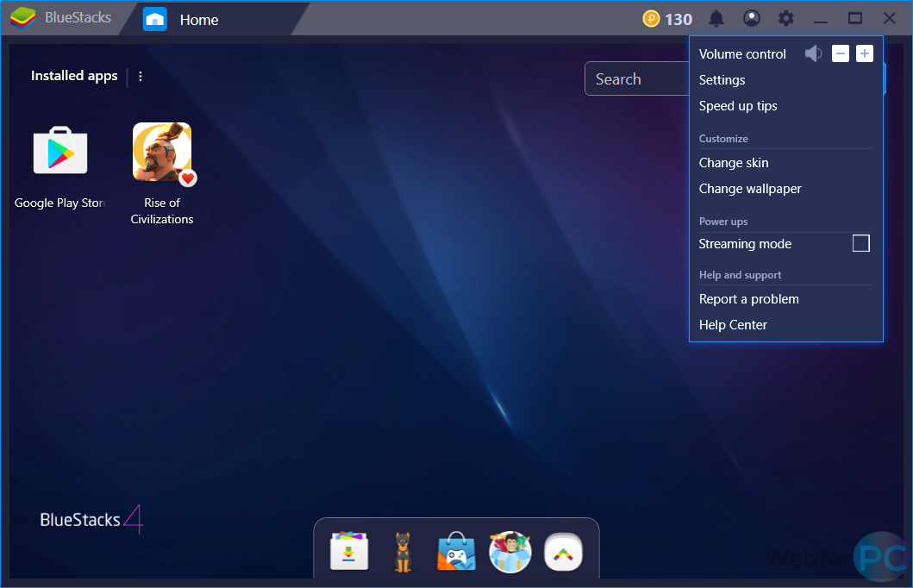Open the BlueStacks points coin icon
913x588 pixels.
(x=651, y=19)
